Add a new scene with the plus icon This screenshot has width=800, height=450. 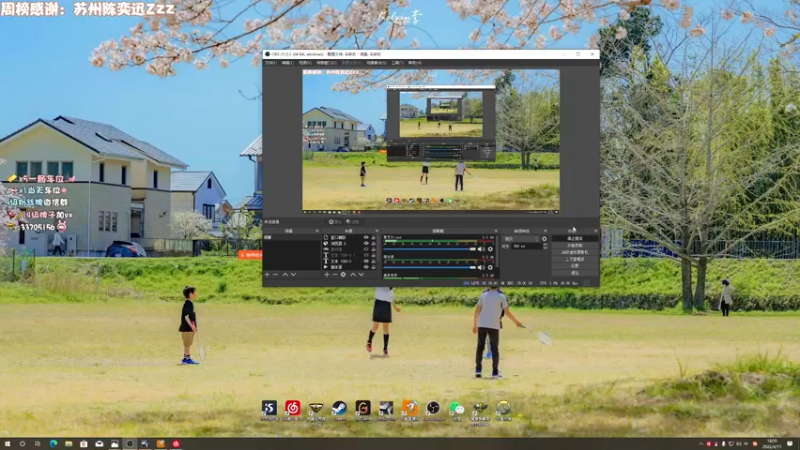(267, 274)
